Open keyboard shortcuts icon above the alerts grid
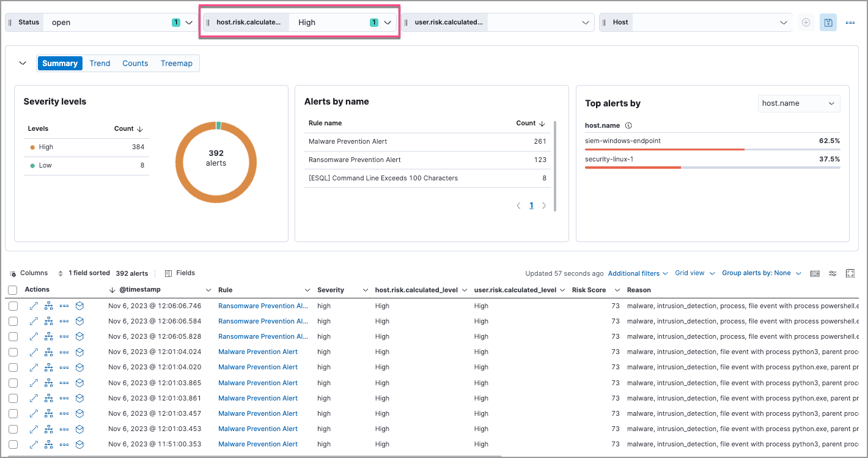 [x=815, y=273]
